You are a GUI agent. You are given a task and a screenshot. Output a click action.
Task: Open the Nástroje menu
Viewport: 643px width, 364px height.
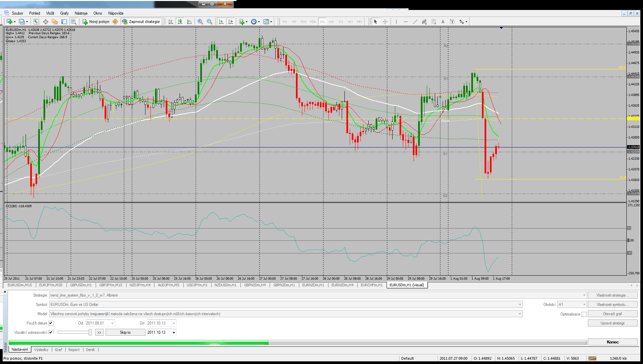(x=81, y=13)
